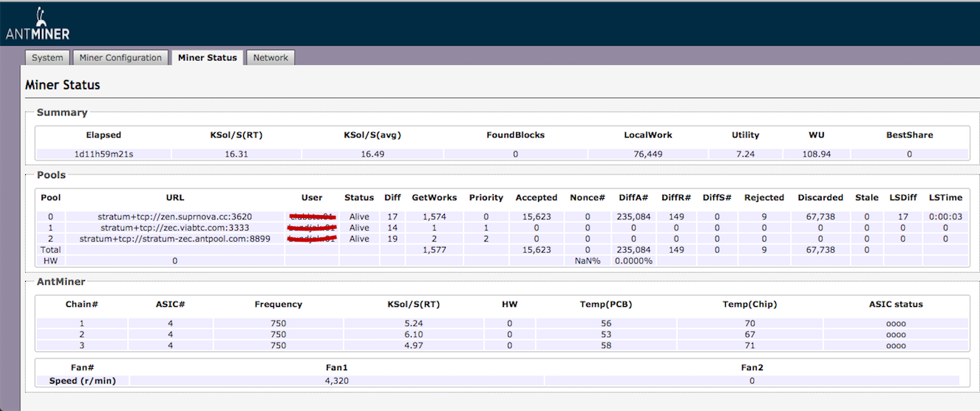Select the zec.viabtc.com:3333 pool URL
This screenshot has height=411, width=980.
[175, 228]
